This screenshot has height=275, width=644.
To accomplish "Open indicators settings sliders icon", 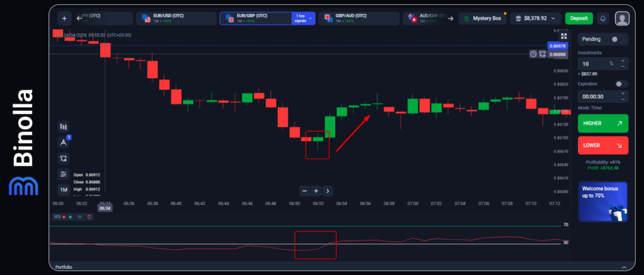I will (x=64, y=174).
